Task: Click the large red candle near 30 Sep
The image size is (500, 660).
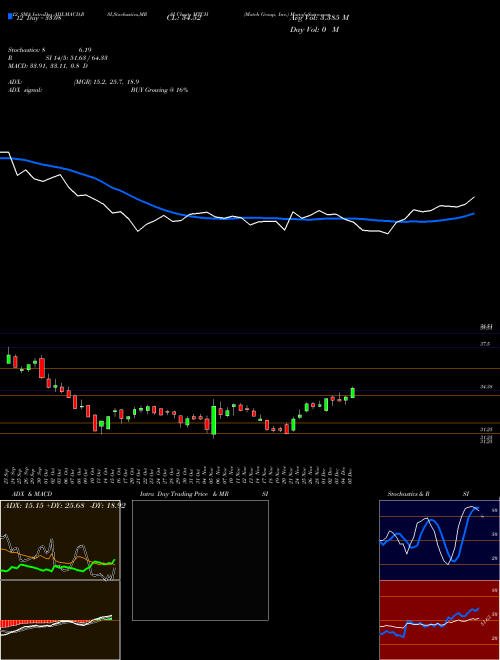Action: (42, 367)
